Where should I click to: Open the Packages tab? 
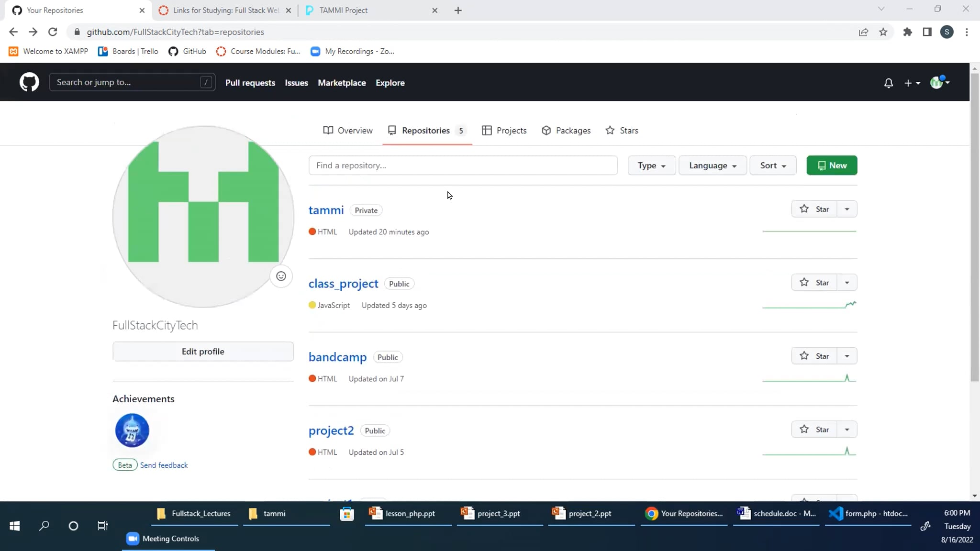[x=566, y=131]
